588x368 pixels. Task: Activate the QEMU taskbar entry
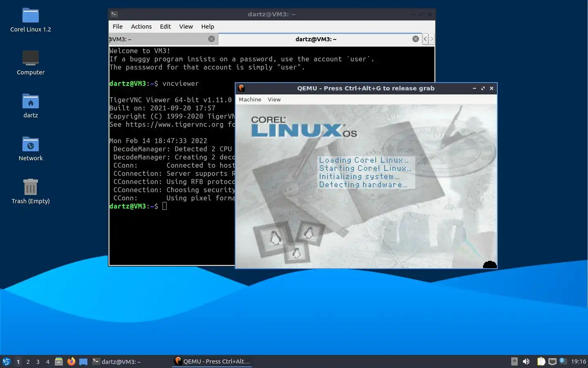(212, 361)
